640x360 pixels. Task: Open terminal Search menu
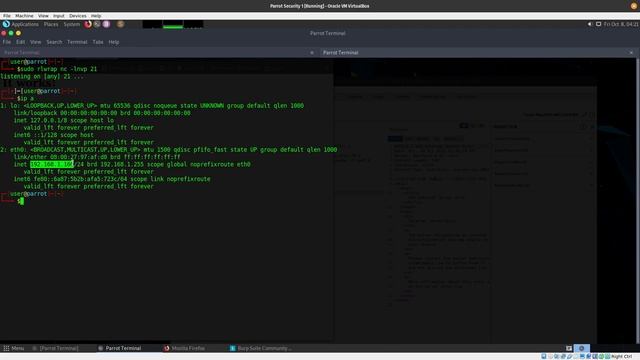[x=54, y=42]
